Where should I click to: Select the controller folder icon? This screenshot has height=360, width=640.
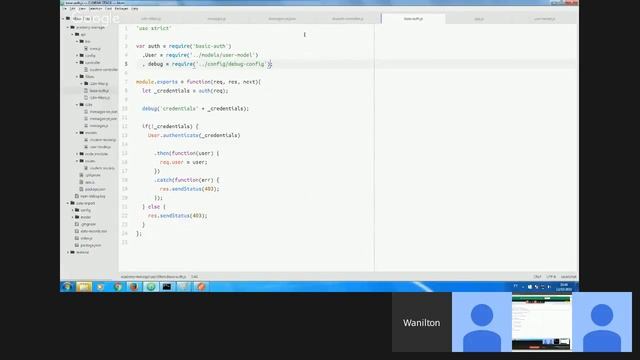coord(82,62)
